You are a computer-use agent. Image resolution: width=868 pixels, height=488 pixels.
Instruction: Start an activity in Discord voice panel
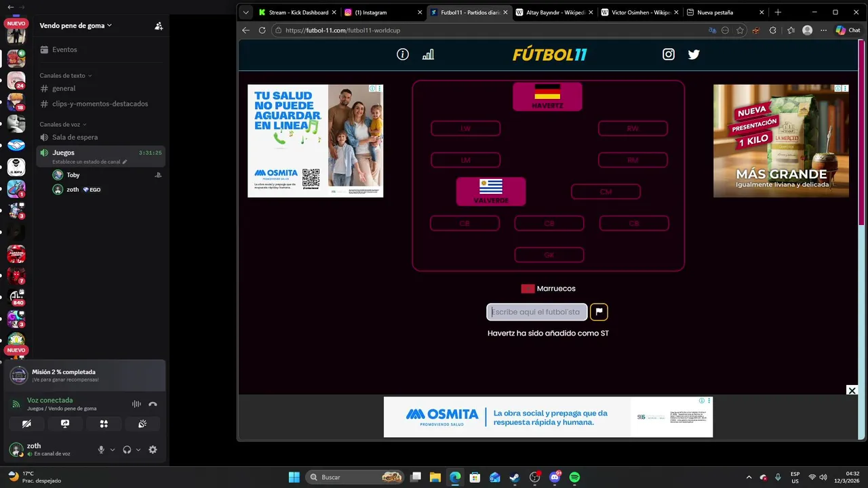point(104,424)
